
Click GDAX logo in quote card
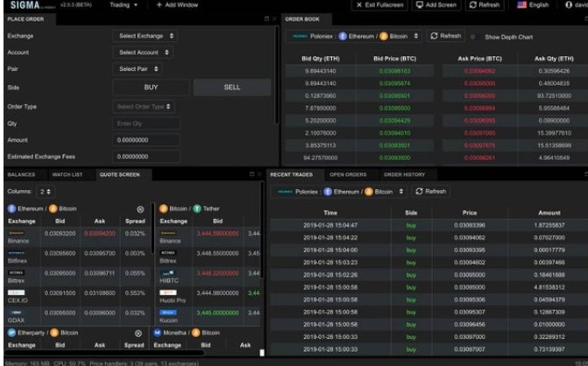[16, 313]
